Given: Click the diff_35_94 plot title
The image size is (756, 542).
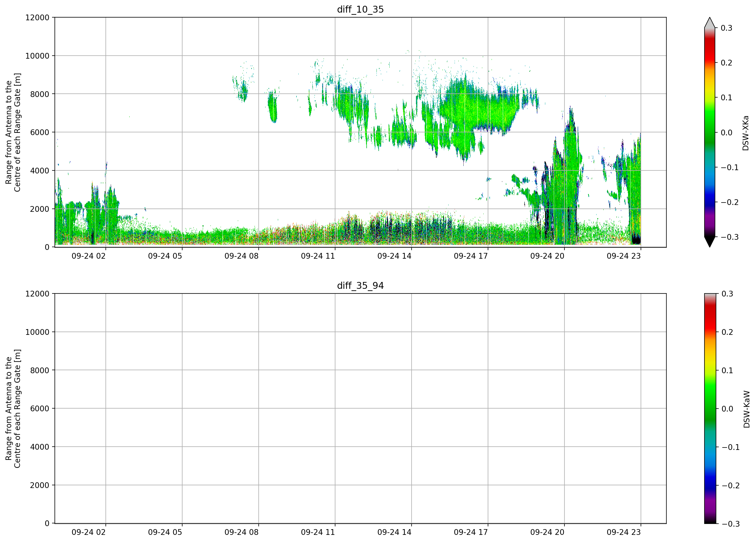Looking at the screenshot, I should pyautogui.click(x=360, y=286).
